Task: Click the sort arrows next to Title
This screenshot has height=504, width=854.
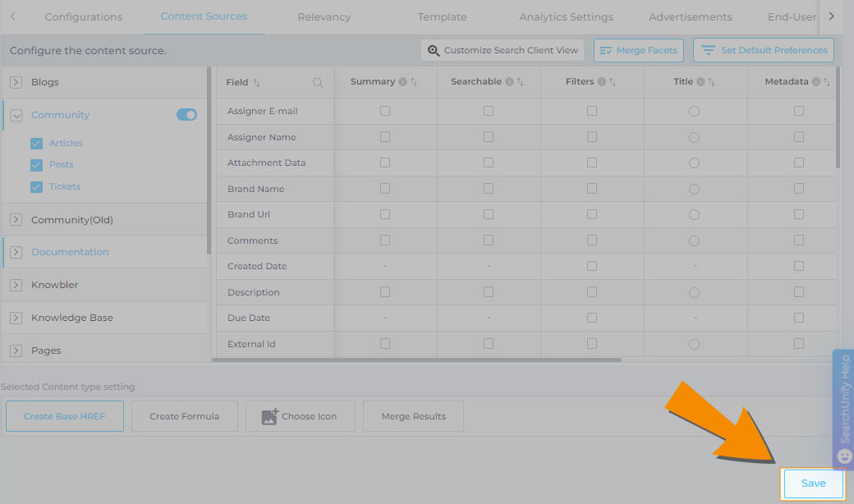Action: 711,82
